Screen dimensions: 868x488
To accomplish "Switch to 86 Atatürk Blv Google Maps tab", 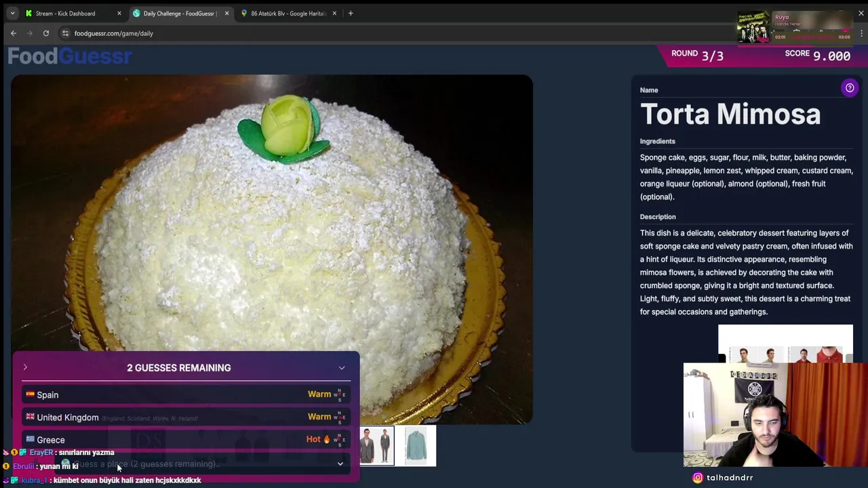I will (288, 14).
